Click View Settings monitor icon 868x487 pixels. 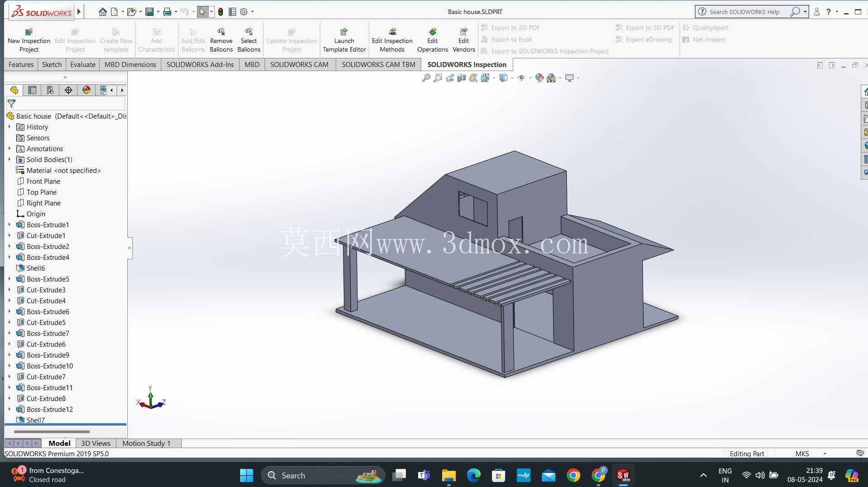[x=569, y=78]
